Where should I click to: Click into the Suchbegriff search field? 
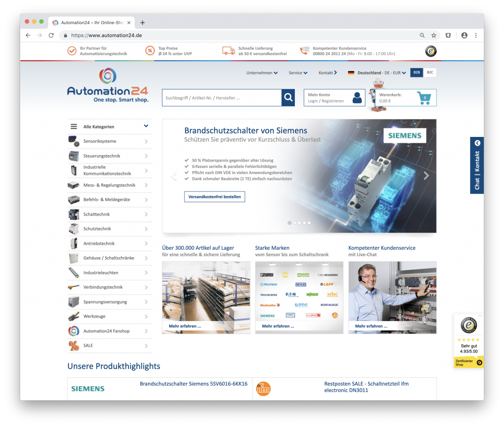click(221, 98)
